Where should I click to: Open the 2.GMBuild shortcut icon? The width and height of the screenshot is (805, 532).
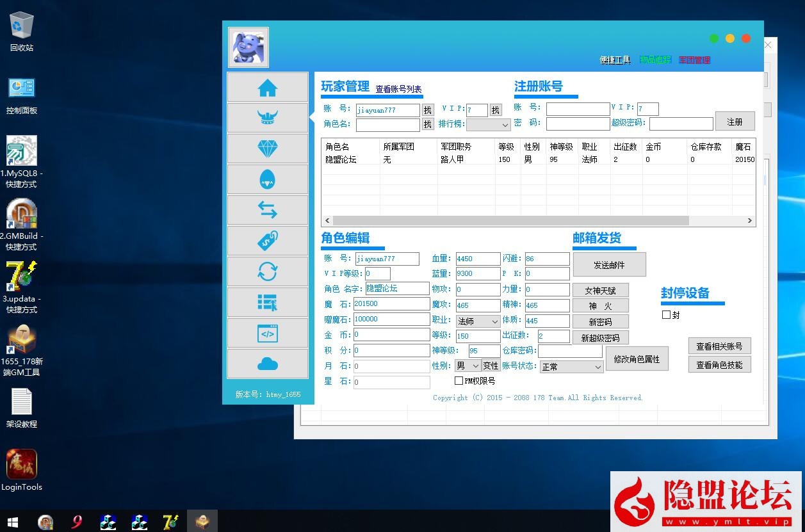(x=22, y=225)
